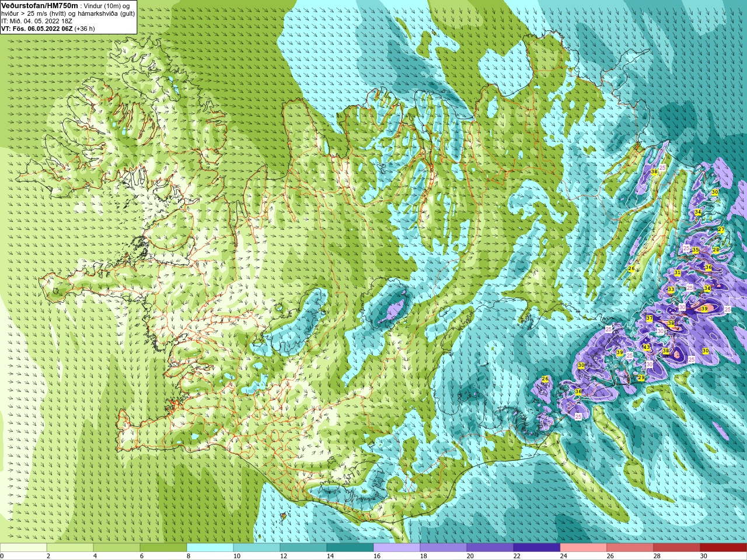This screenshot has width=747, height=560.
Task: Click the color scale label 28
Action: 657,556
